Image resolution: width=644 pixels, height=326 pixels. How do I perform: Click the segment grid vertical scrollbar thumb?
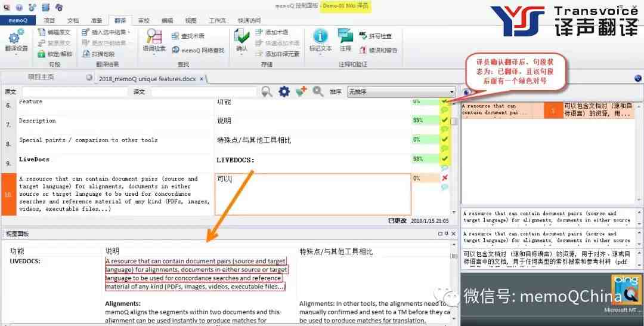pos(454,122)
